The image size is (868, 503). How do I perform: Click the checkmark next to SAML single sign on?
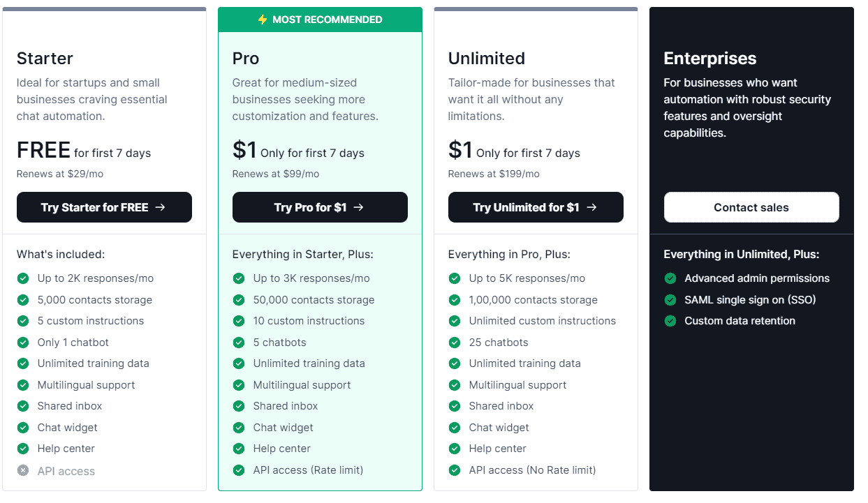pyautogui.click(x=670, y=299)
